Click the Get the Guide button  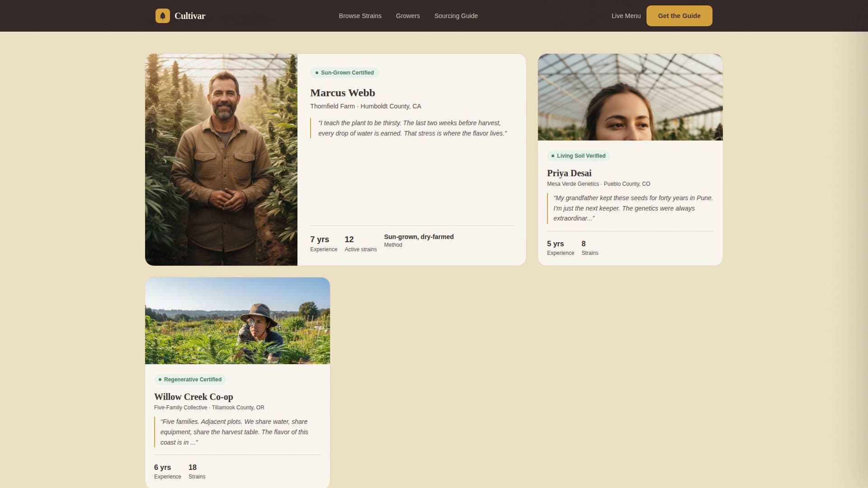click(679, 16)
